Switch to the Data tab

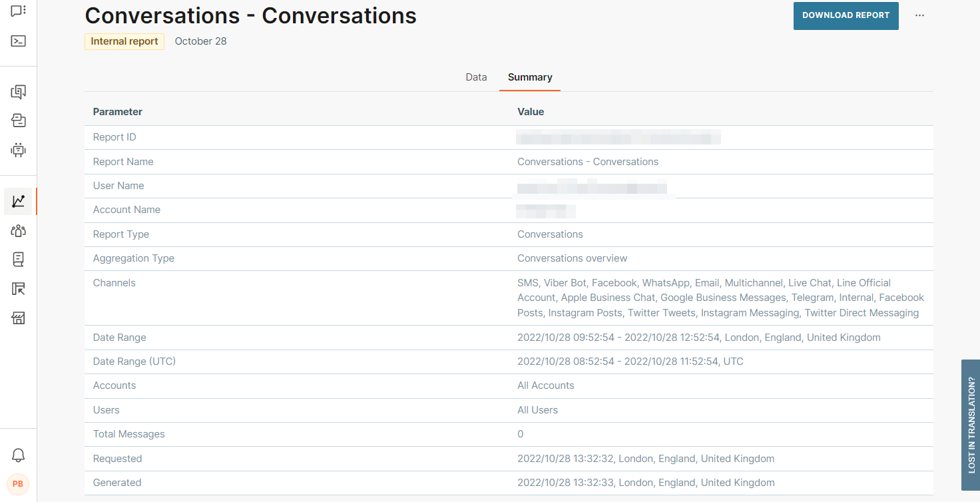(476, 77)
